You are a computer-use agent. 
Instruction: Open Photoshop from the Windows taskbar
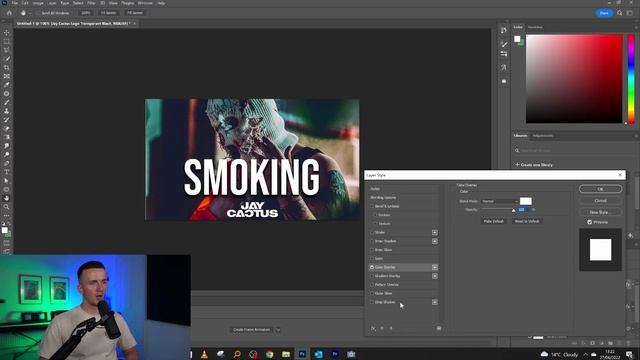tap(302, 354)
